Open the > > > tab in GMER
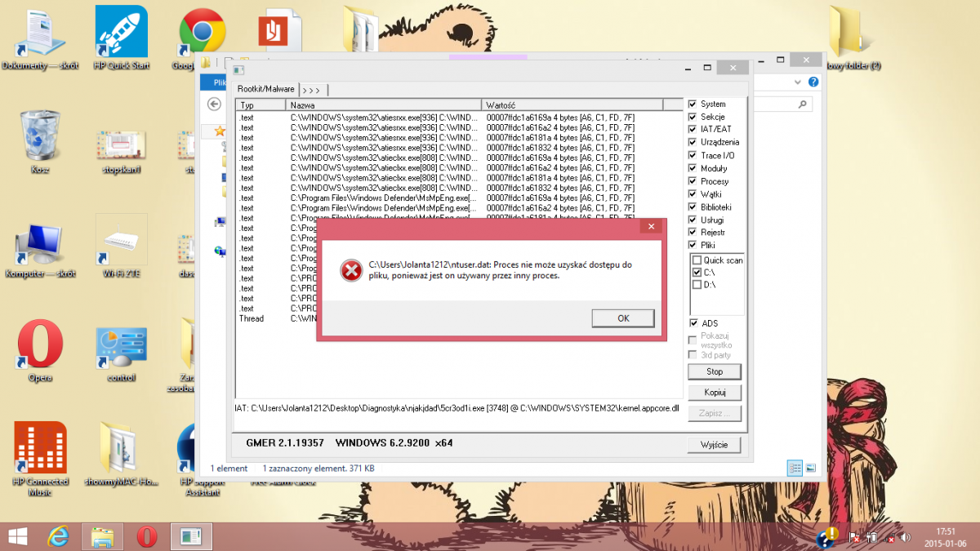The height and width of the screenshot is (551, 980). 314,90
